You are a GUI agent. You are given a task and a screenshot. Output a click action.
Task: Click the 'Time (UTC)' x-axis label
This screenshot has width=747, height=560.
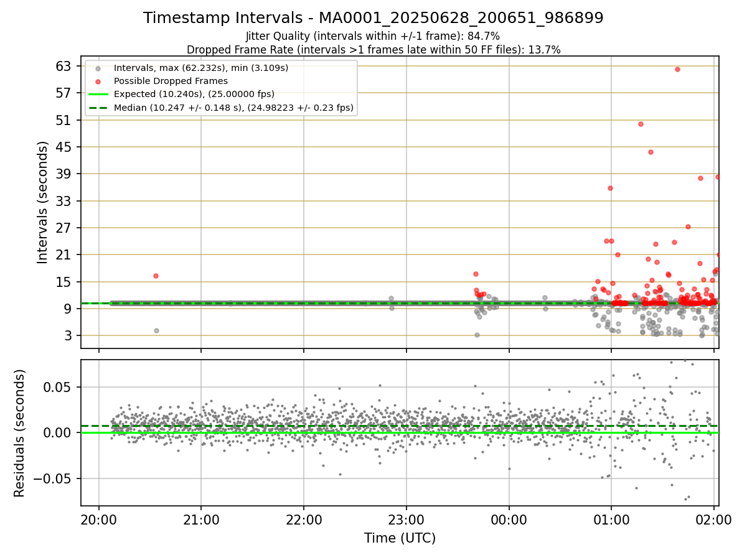pyautogui.click(x=400, y=538)
